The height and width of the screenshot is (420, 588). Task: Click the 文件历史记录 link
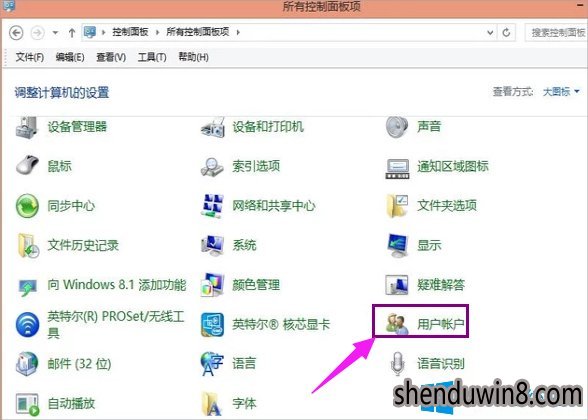(x=83, y=245)
